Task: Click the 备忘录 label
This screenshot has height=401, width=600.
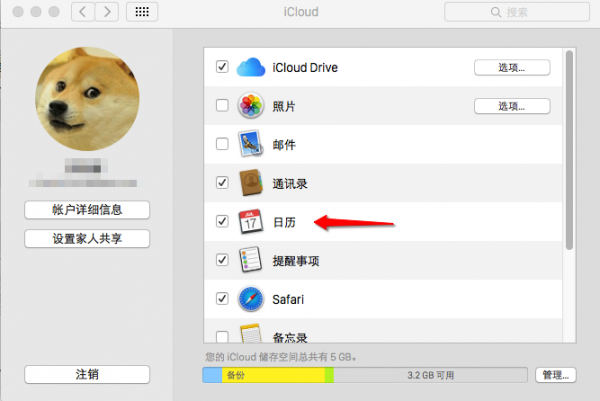Action: point(290,337)
